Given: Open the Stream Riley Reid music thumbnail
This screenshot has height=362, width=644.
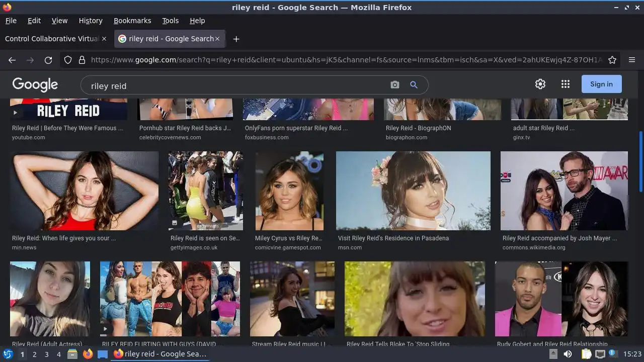Looking at the screenshot, I should [x=292, y=299].
